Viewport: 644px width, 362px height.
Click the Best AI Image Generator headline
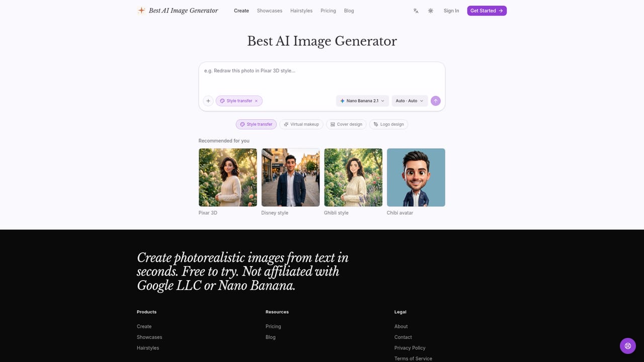pos(322,41)
